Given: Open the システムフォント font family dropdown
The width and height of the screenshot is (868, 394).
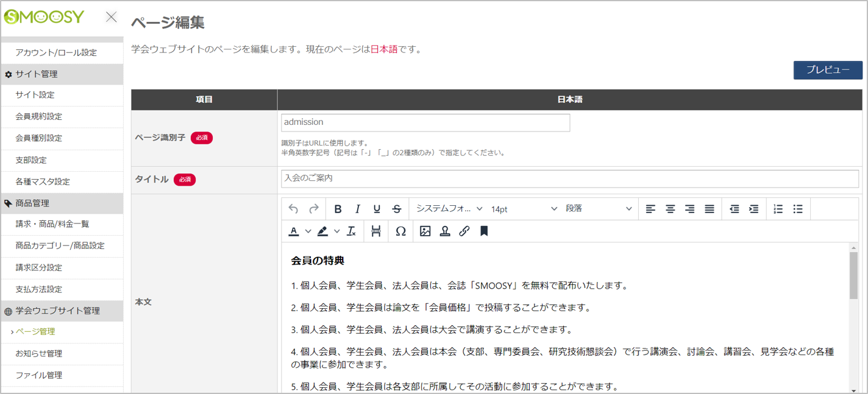Looking at the screenshot, I should tap(449, 209).
